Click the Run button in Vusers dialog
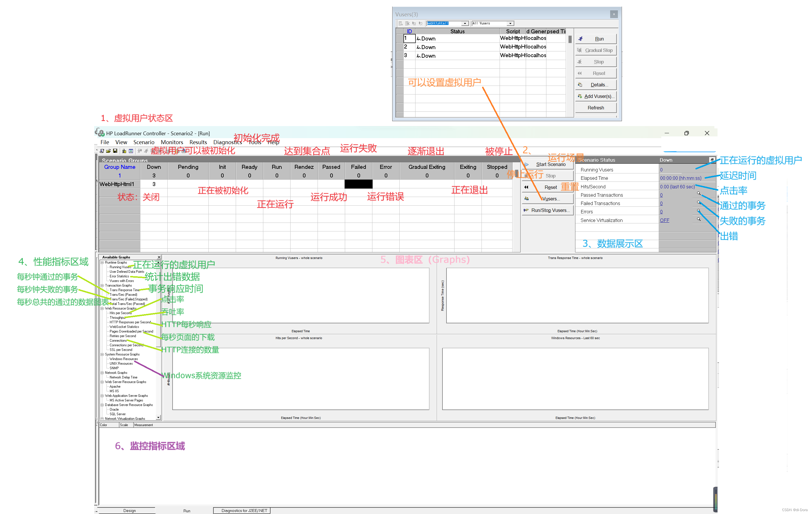 tap(596, 39)
